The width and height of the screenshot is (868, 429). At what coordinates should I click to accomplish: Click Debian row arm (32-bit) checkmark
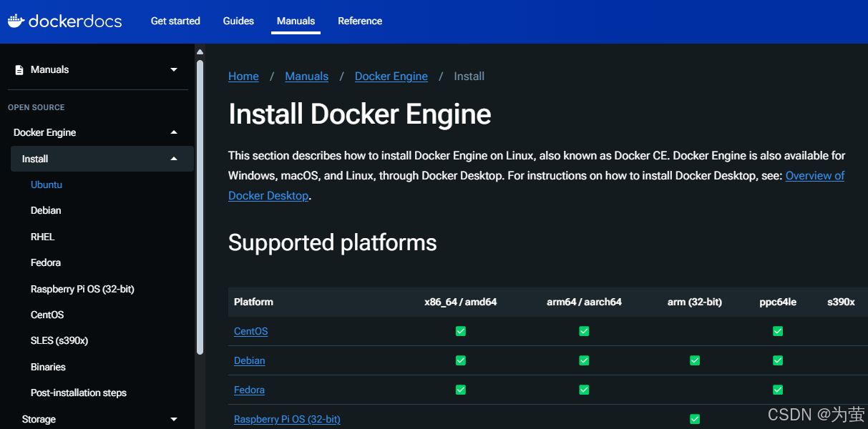coord(695,360)
